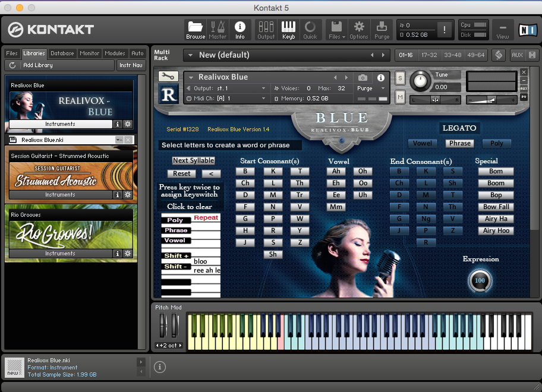Image resolution: width=542 pixels, height=392 pixels.
Task: Solo the Realivox Blue instrument
Action: click(x=400, y=78)
